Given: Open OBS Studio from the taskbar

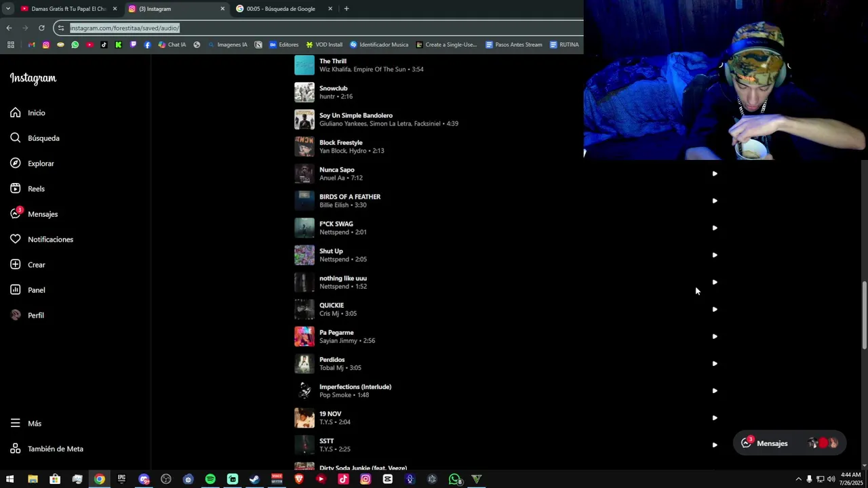Looking at the screenshot, I should tap(166, 479).
